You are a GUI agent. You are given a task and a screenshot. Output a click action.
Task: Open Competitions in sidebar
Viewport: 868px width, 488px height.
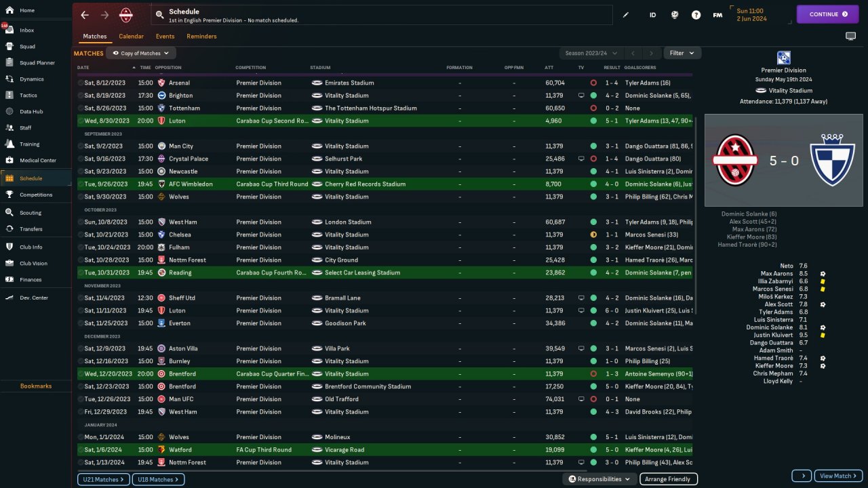click(x=35, y=195)
